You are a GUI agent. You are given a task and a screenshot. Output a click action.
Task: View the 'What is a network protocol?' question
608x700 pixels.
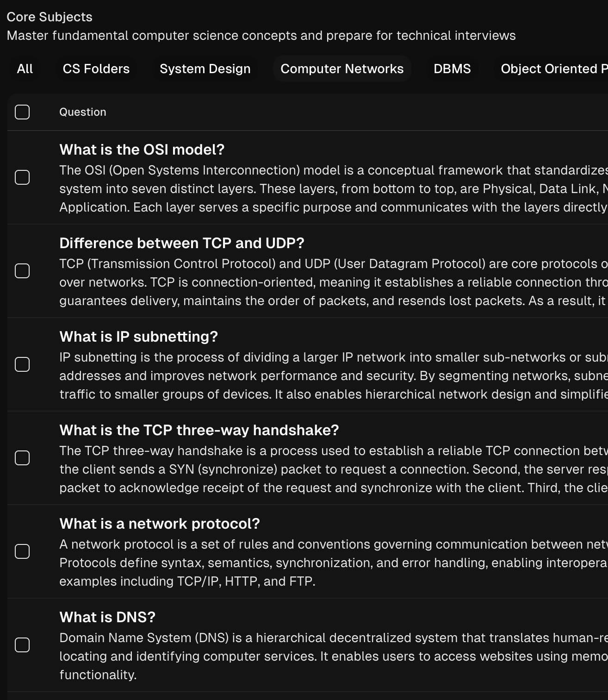coord(159,524)
